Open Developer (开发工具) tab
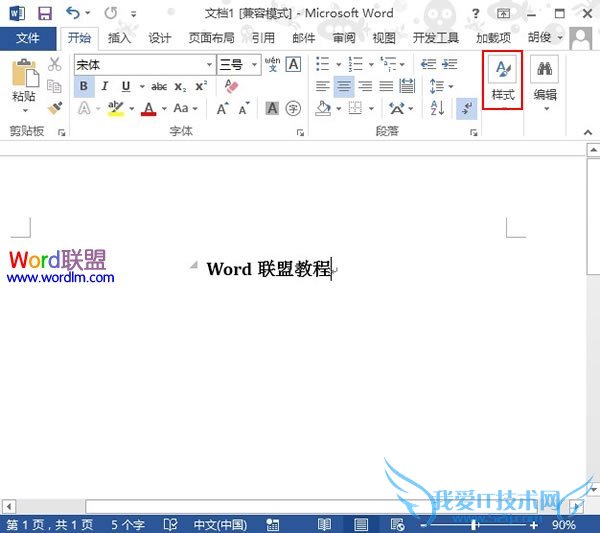Viewport: 600px width, 533px height. (x=435, y=38)
